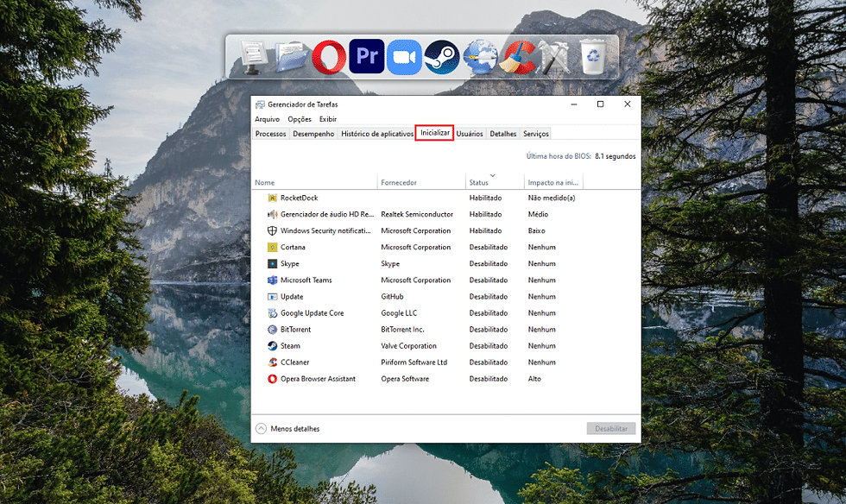Select the BitTorrent name in Nome column
The height and width of the screenshot is (504, 846).
pos(295,329)
